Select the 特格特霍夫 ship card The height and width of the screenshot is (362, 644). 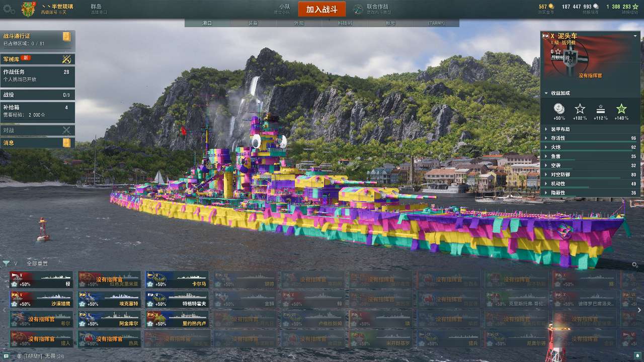177,300
